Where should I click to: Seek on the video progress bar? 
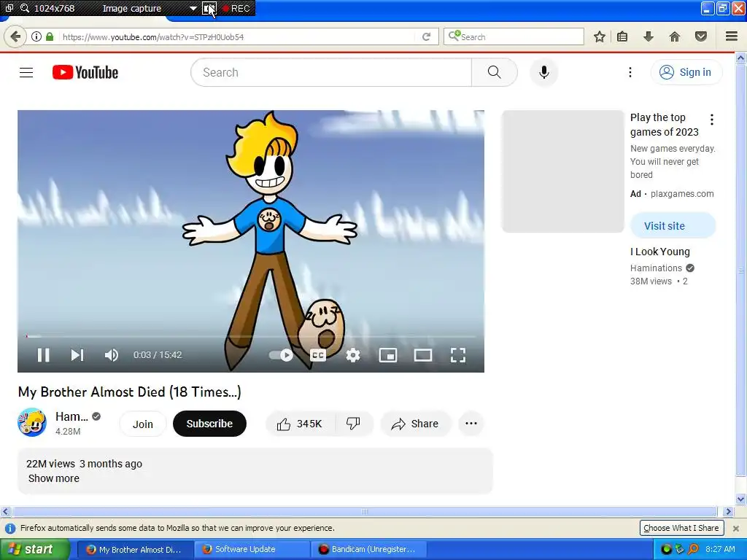click(251, 336)
